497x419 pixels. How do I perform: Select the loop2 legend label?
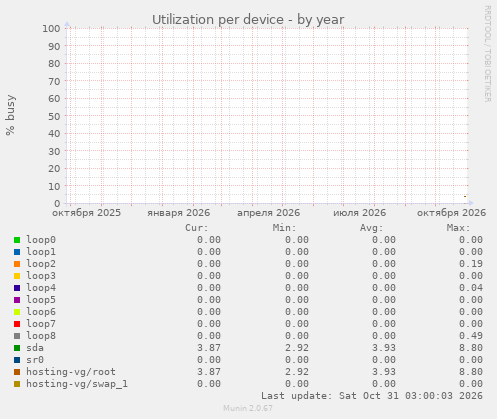41,264
